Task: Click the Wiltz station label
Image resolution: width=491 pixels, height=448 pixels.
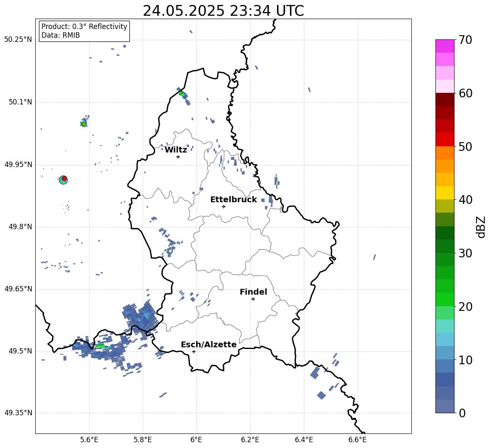Action: click(x=176, y=150)
